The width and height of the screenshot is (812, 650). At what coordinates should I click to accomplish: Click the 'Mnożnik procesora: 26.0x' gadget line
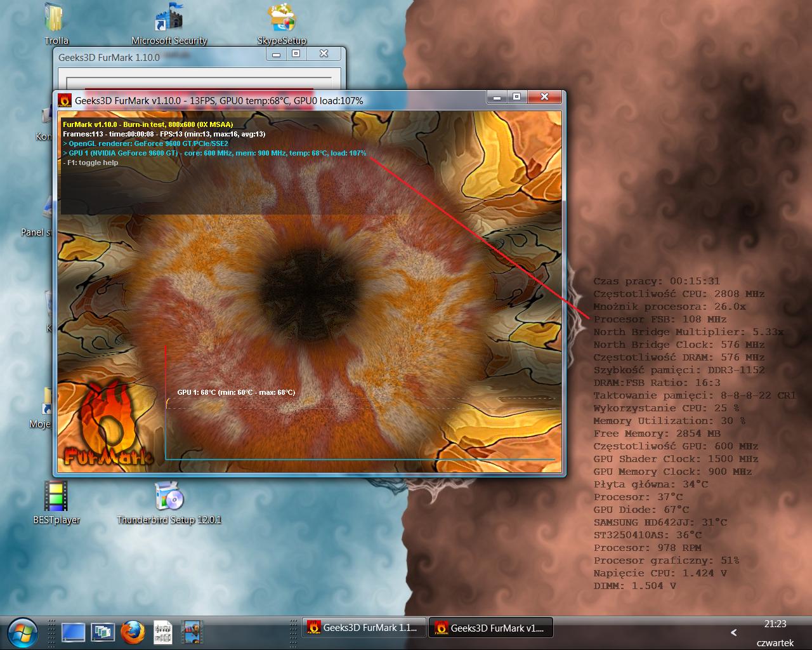[669, 307]
